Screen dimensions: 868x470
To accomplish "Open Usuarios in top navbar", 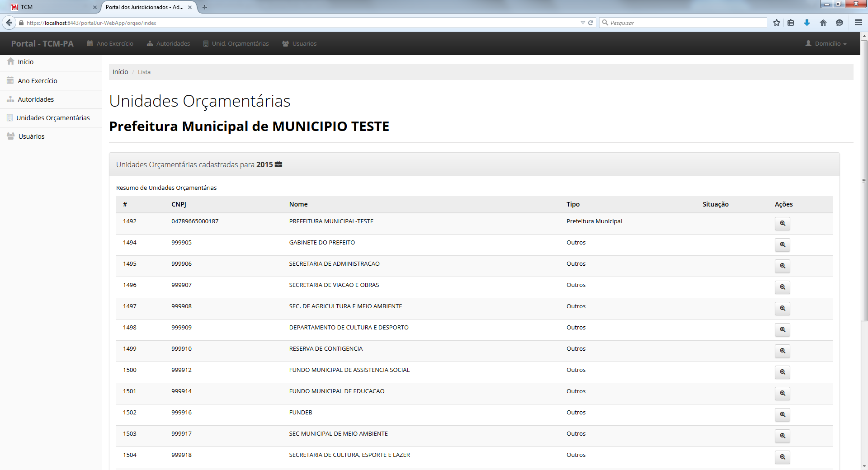I will 299,44.
